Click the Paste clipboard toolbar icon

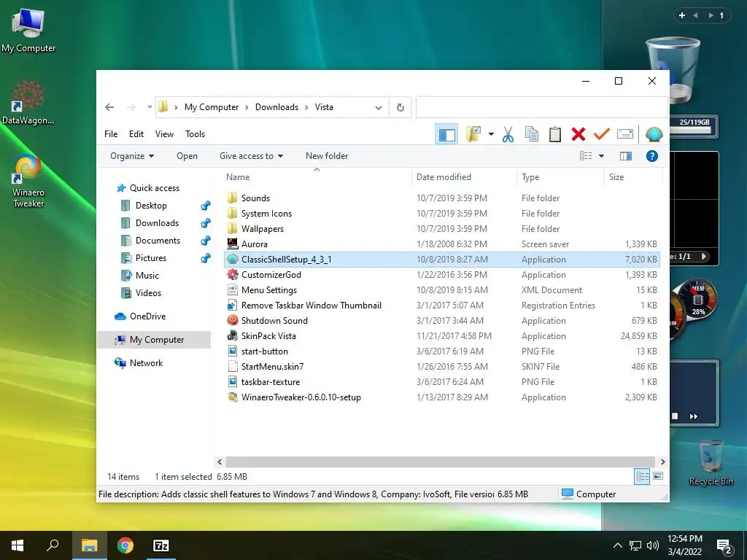pyautogui.click(x=554, y=134)
